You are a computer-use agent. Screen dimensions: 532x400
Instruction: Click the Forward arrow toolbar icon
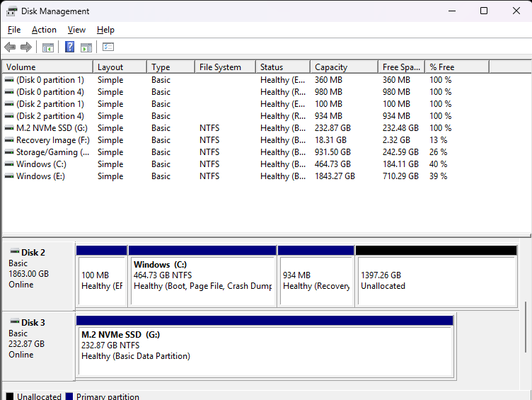pos(26,47)
